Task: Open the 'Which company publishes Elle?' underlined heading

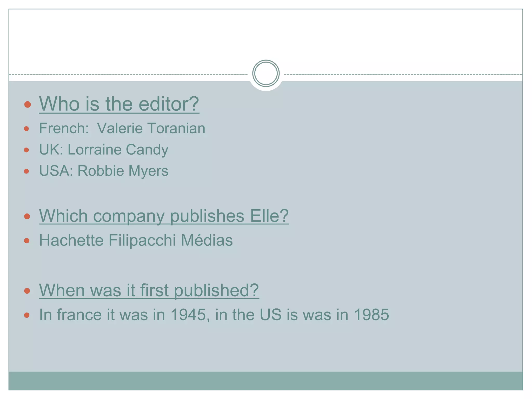Action: click(164, 216)
